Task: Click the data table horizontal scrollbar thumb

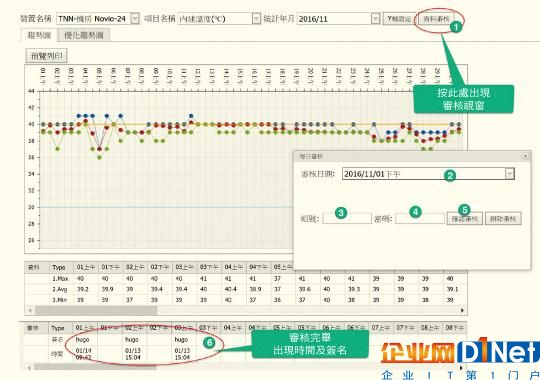Action: [96, 310]
